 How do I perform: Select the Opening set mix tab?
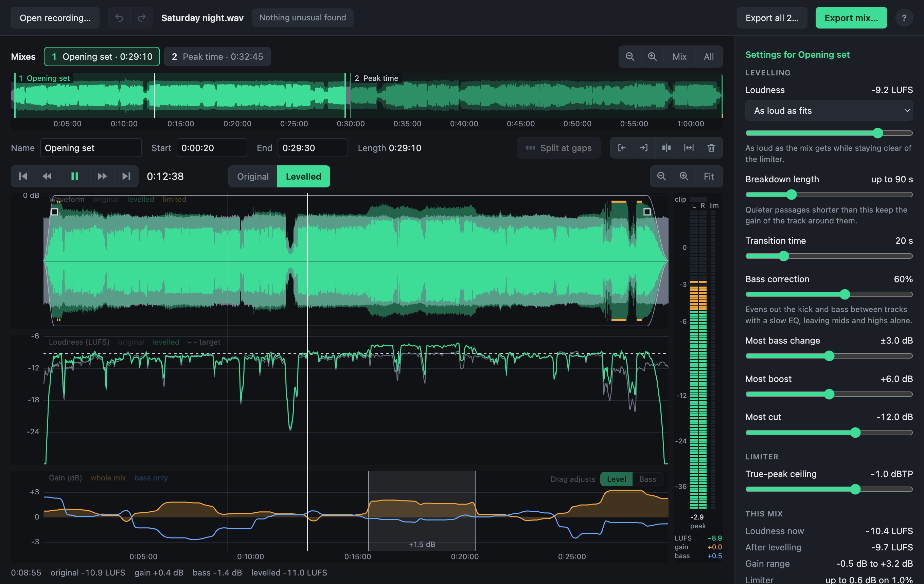tap(102, 57)
